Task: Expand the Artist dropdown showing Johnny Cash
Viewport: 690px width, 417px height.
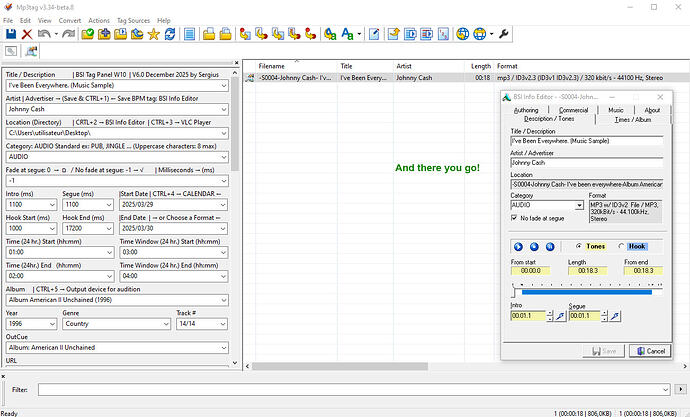Action: pos(224,109)
